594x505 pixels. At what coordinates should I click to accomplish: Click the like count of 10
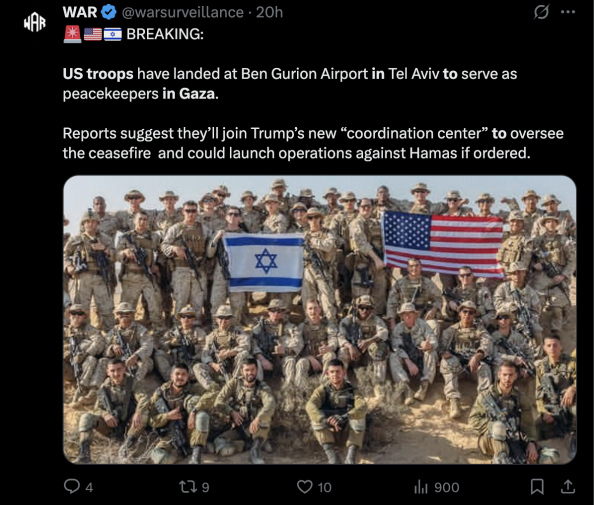coord(325,487)
